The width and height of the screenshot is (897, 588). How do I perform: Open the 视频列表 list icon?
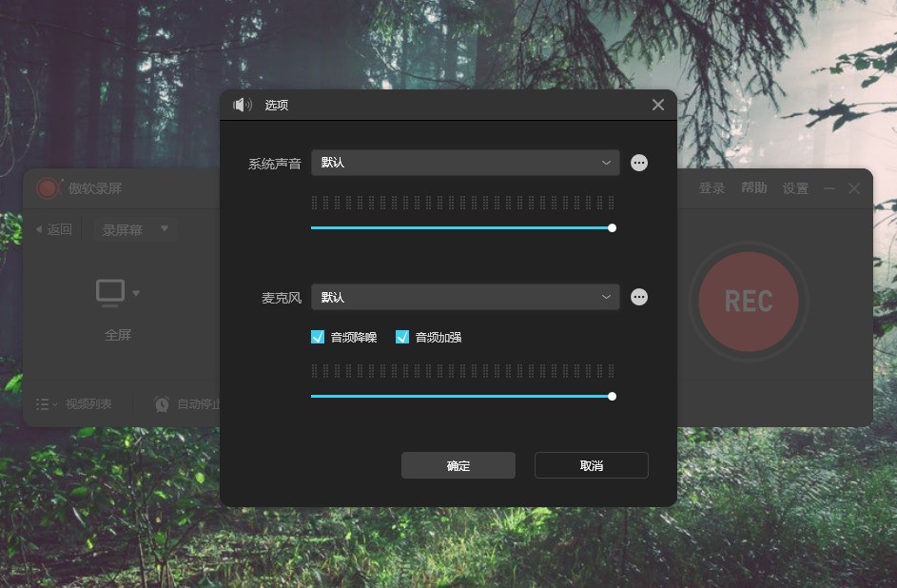click(x=42, y=404)
